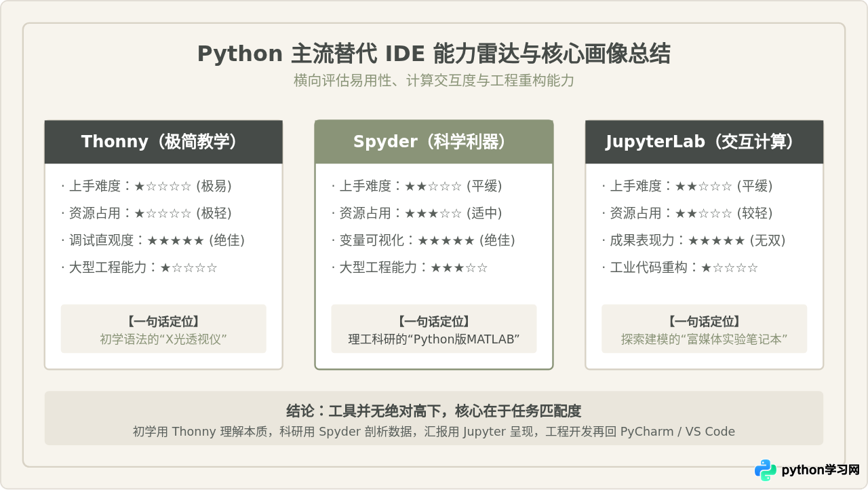Click the "调试直观度" row in the Thonny card
This screenshot has height=490, width=868.
pyautogui.click(x=153, y=240)
